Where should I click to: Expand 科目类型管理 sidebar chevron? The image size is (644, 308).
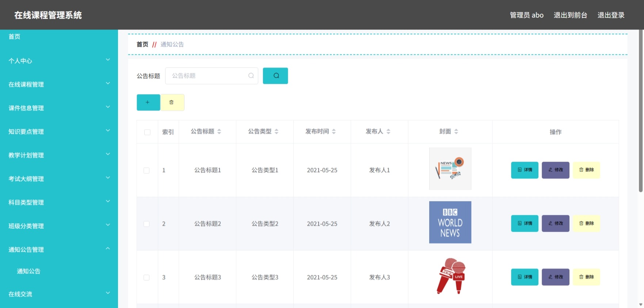pos(108,201)
